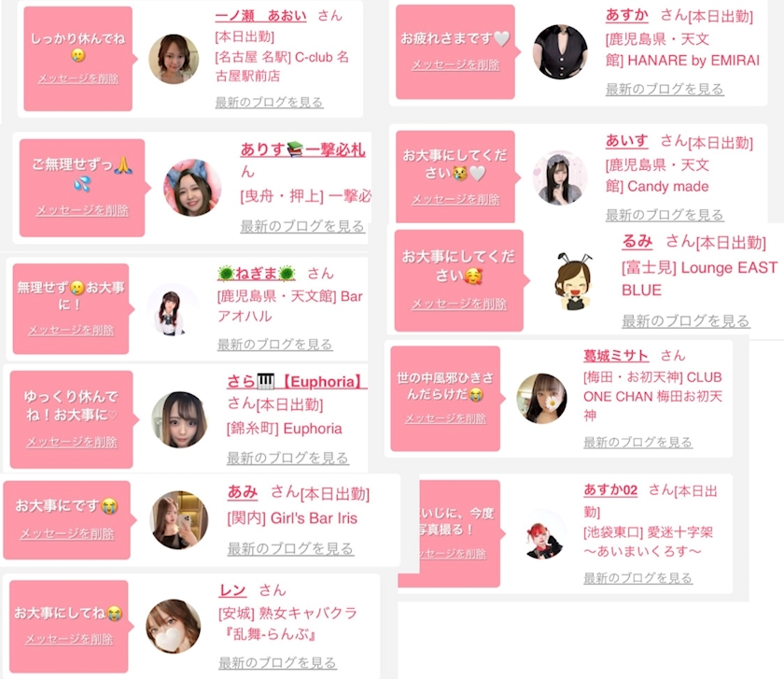Open あいす's maid-outfit avatar
Screen dimensions: 784x679
coord(560,177)
